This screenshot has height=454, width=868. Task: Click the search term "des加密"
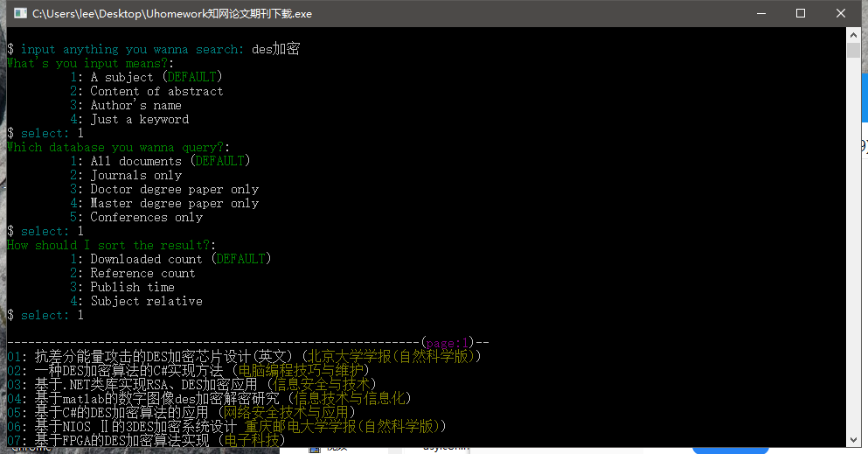click(x=275, y=49)
